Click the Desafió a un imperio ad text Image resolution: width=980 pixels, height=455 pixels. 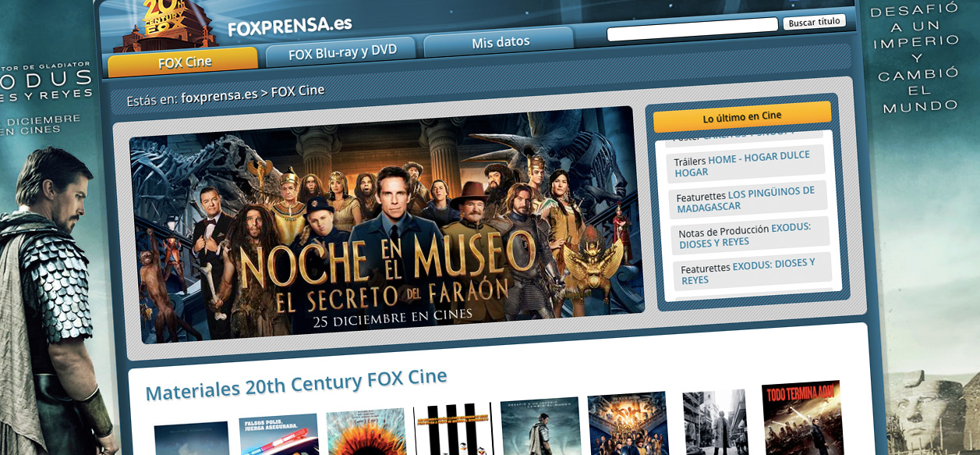point(917,59)
